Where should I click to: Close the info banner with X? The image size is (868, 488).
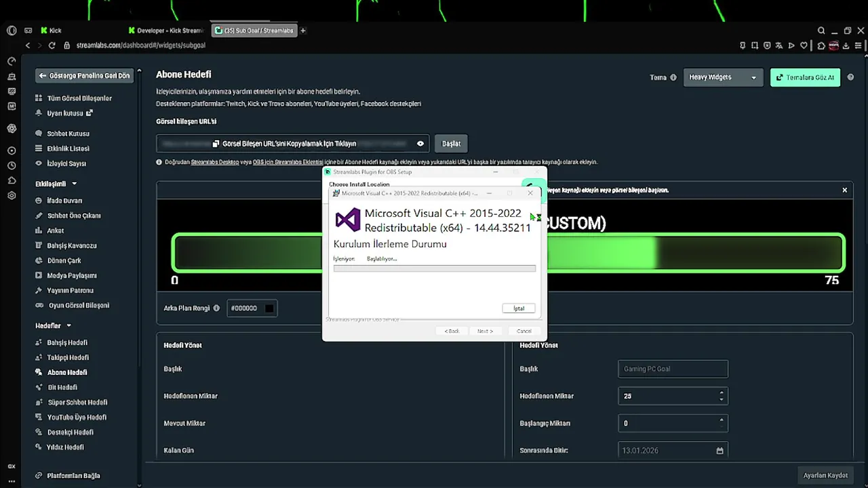pos(845,190)
